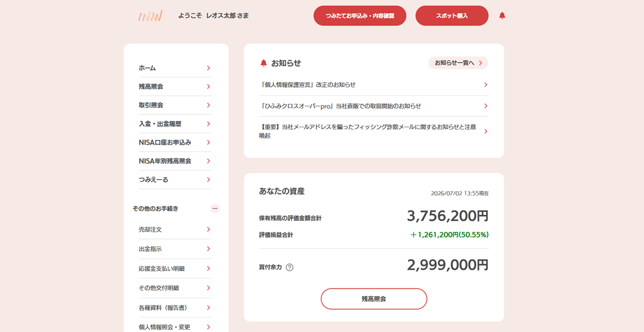Choose 売却注文 under other procedures
644x332 pixels.
click(174, 230)
